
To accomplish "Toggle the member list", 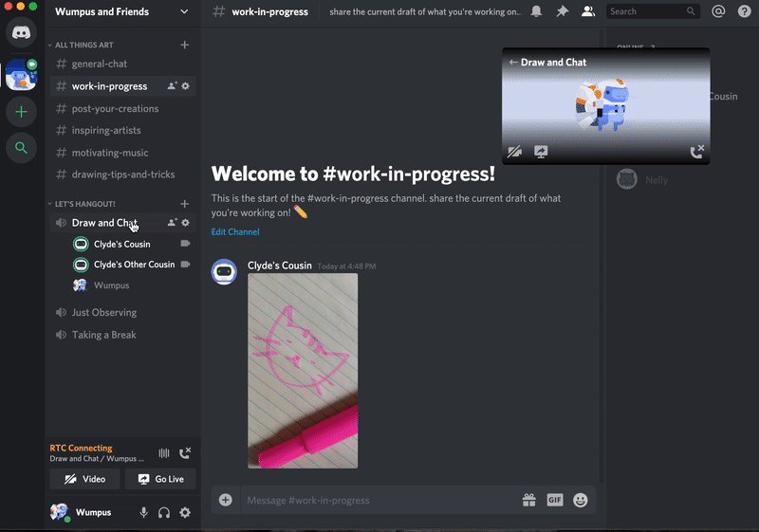I will pos(588,11).
